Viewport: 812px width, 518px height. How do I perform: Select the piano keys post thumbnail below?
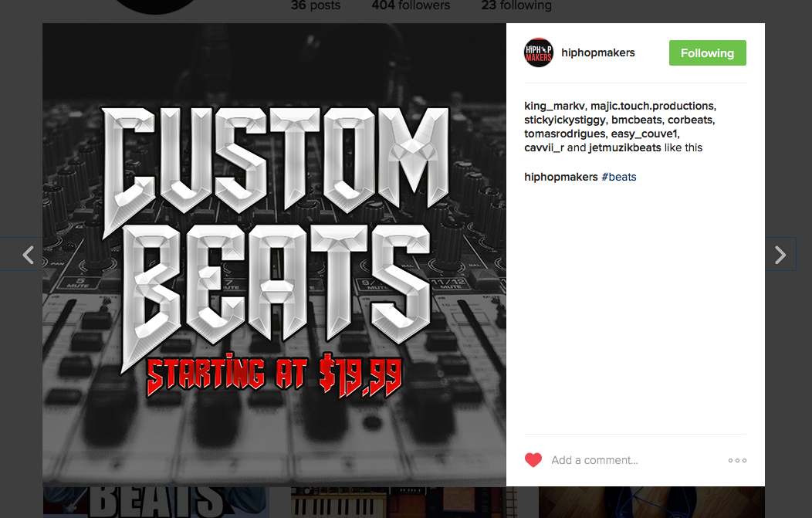[404, 502]
